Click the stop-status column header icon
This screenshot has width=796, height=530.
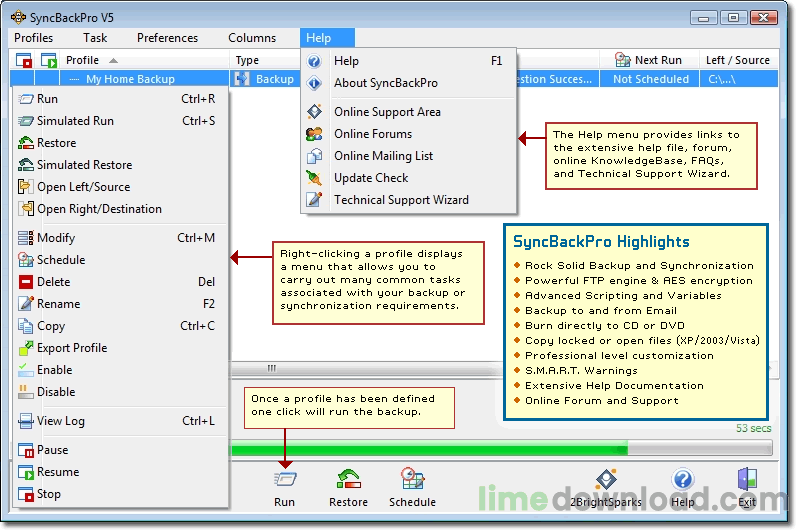[23, 60]
